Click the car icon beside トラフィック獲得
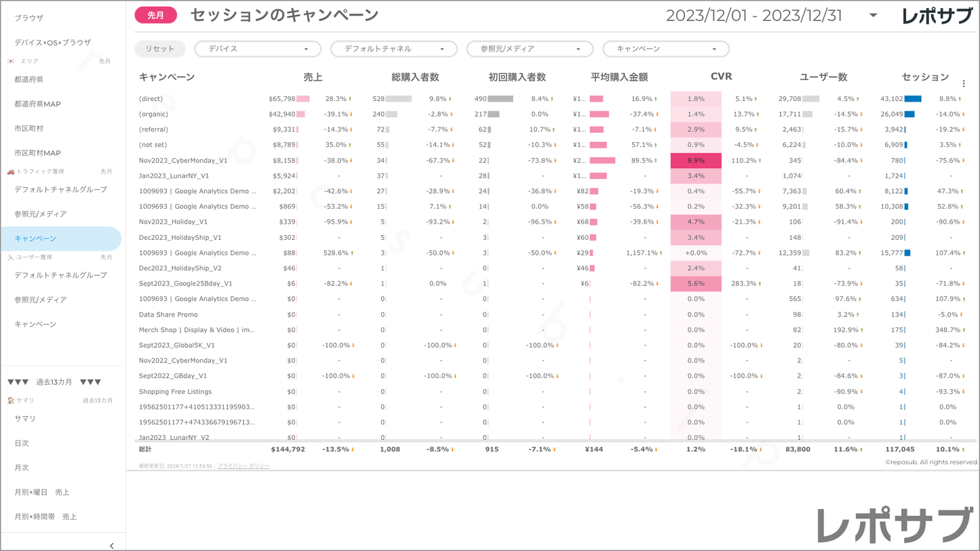Image resolution: width=980 pixels, height=551 pixels. tap(10, 172)
